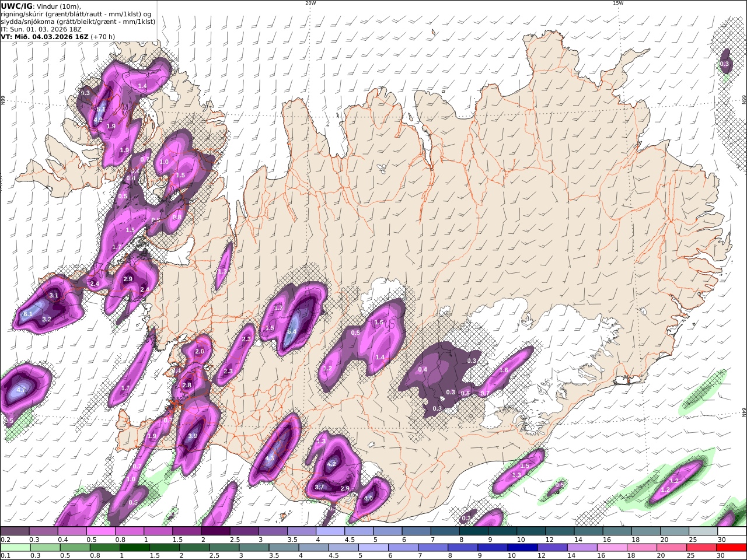The height and width of the screenshot is (560, 747).
Task: Click the dark mauve 0.2 snow legend swatch
Action: 15,531
